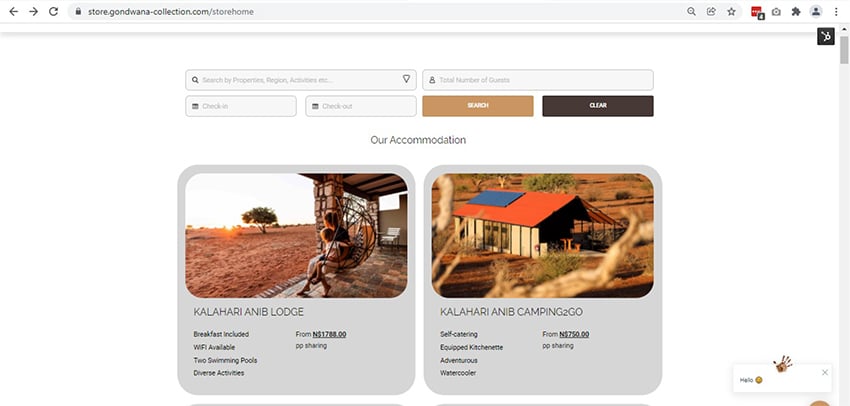
Task: Click the Total Number of Guests field
Action: coord(538,80)
